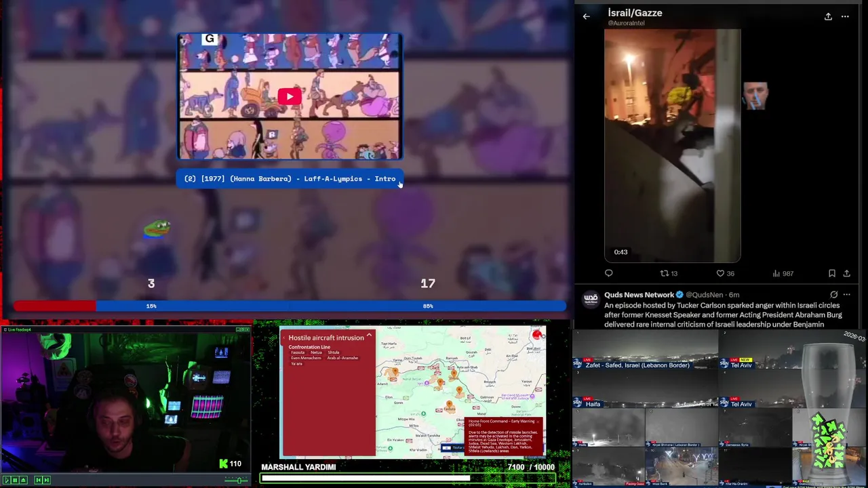Bookmark the AuroraIntel tweet
Viewport: 868px width, 488px height.
[832, 273]
